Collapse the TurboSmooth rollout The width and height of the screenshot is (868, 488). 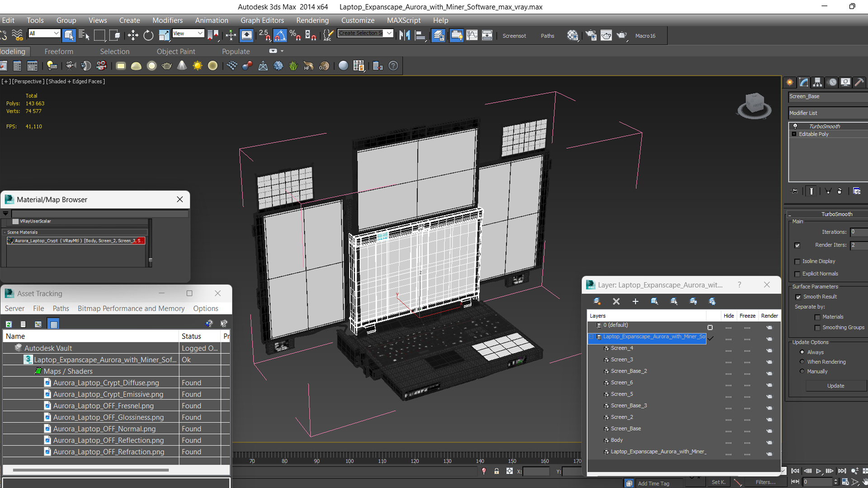tap(828, 214)
